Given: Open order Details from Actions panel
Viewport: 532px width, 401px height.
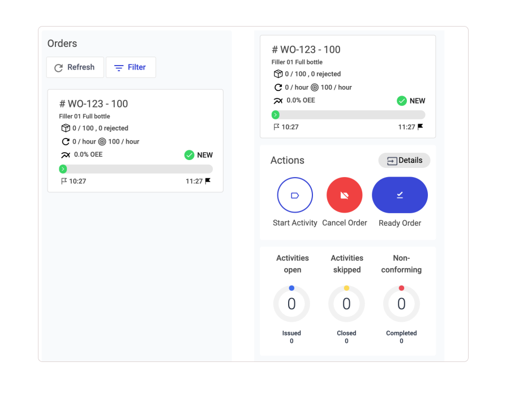Looking at the screenshot, I should (x=404, y=161).
